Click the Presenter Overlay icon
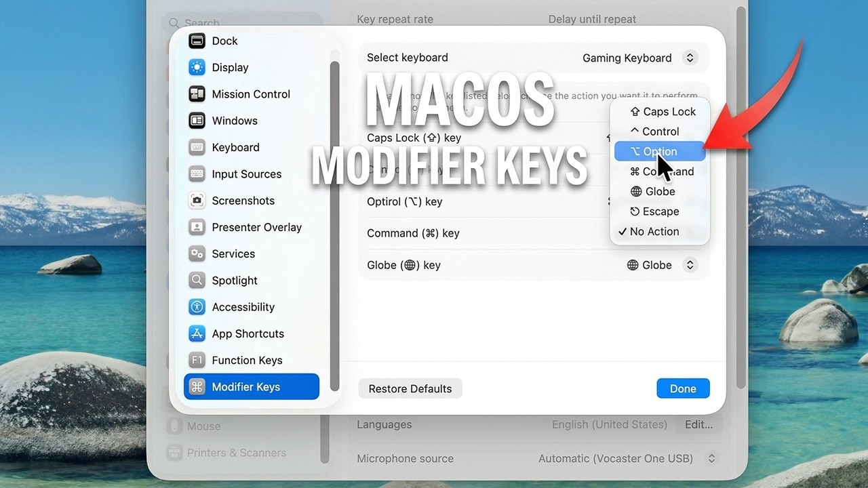The image size is (868, 488). coord(197,227)
